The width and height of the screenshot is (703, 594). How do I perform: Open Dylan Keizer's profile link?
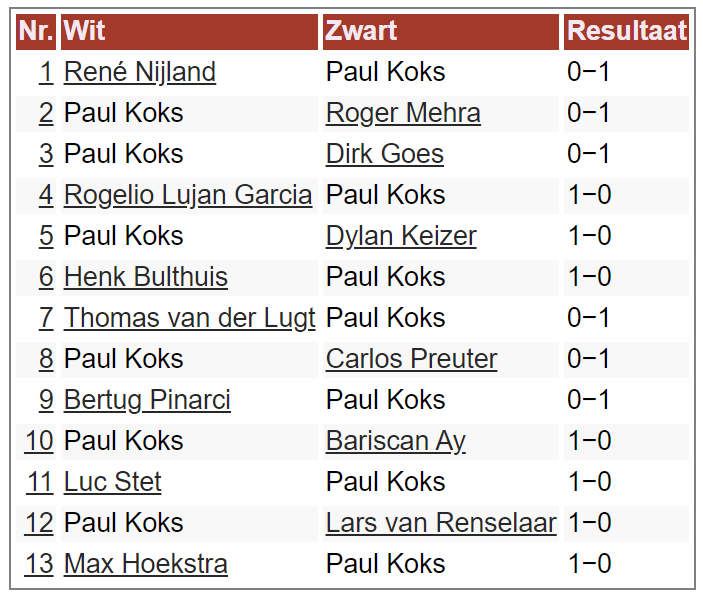click(x=400, y=236)
